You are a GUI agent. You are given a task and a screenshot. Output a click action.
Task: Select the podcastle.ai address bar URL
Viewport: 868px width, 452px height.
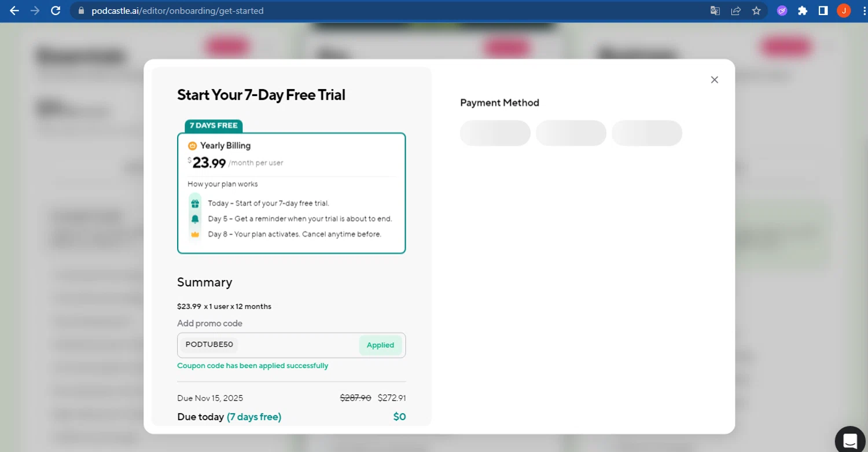point(177,10)
